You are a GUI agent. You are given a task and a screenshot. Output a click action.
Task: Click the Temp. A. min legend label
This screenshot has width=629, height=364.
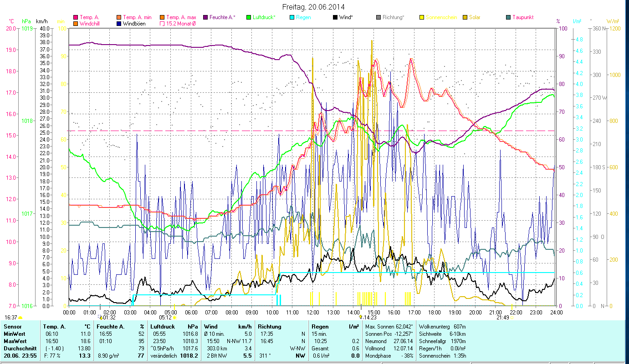pyautogui.click(x=137, y=17)
